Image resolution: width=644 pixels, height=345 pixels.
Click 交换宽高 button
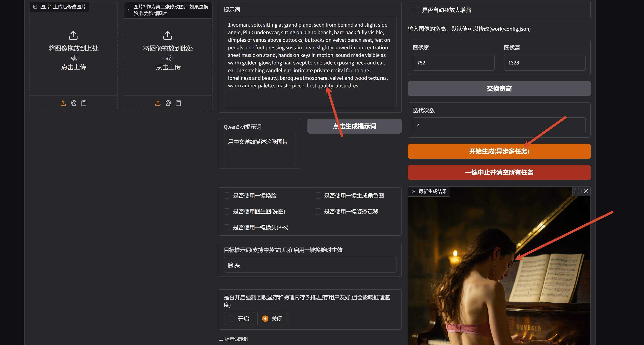[x=499, y=89]
